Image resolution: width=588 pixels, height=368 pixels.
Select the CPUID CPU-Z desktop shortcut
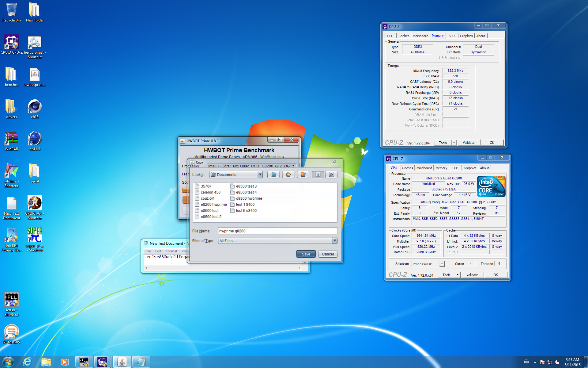pos(12,44)
